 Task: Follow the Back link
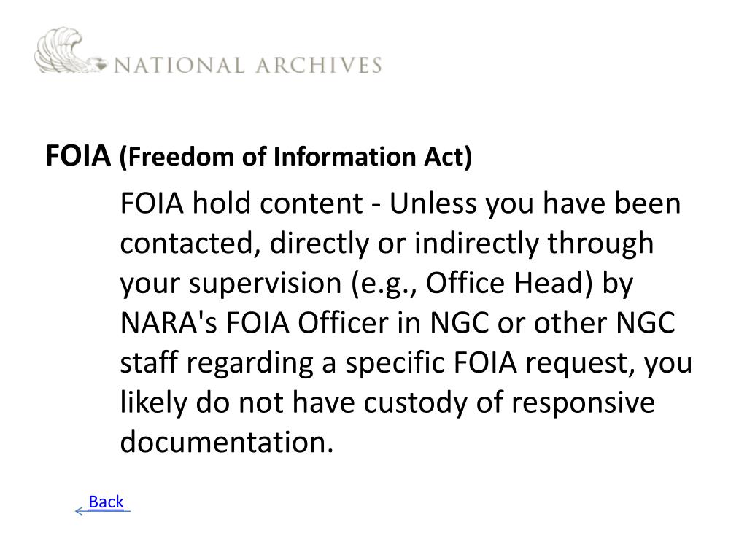click(106, 502)
